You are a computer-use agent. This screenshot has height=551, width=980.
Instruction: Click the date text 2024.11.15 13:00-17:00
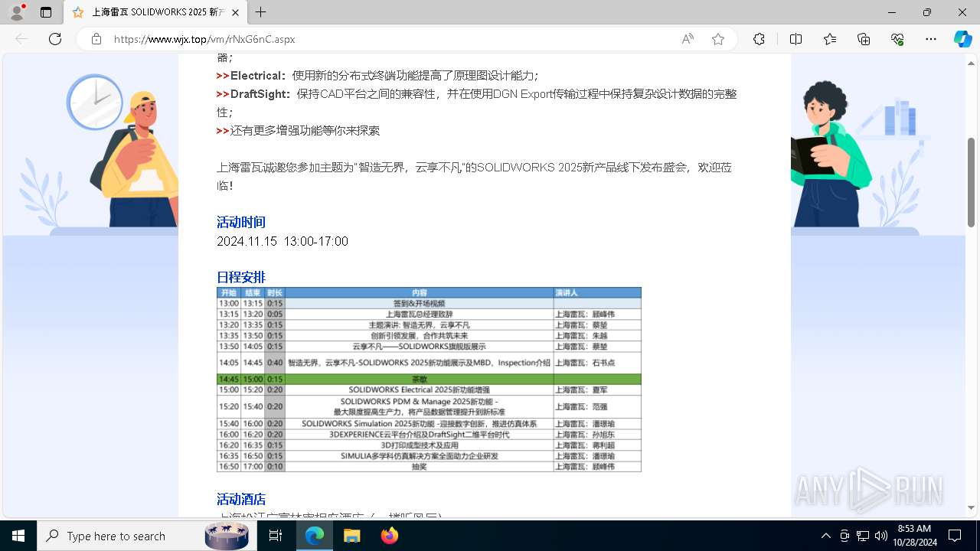click(x=283, y=241)
